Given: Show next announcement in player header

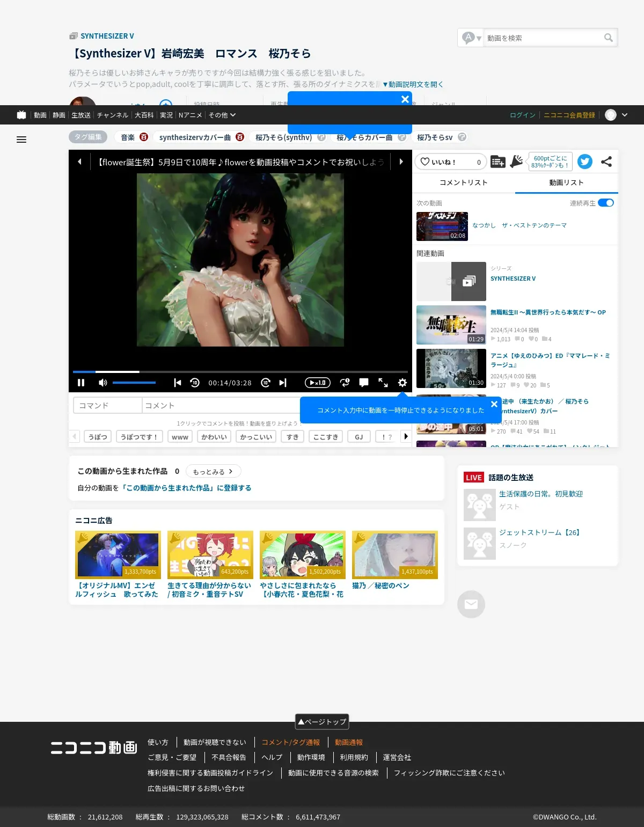Looking at the screenshot, I should click(401, 162).
